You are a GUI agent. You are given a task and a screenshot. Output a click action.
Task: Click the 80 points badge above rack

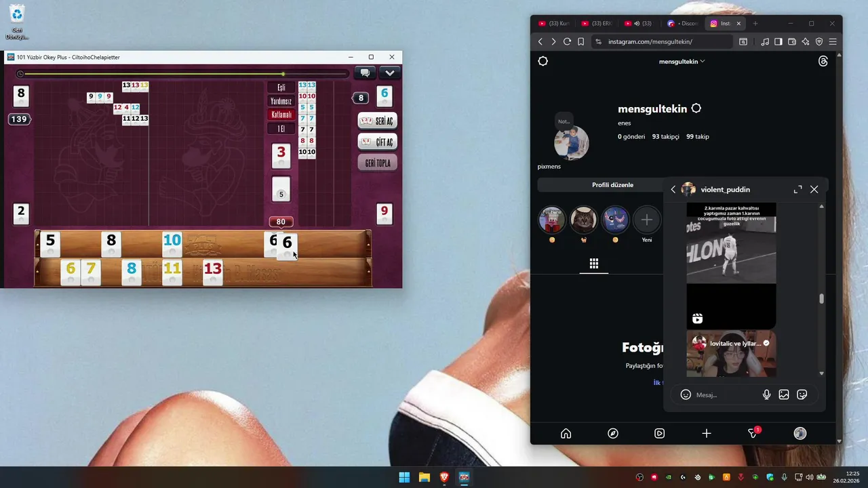281,222
